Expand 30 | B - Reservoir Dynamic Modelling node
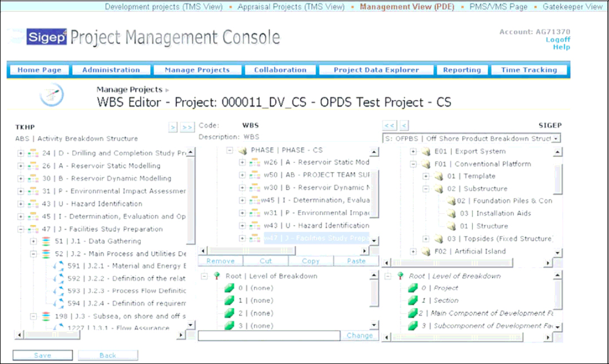The image size is (609, 364). 21,178
